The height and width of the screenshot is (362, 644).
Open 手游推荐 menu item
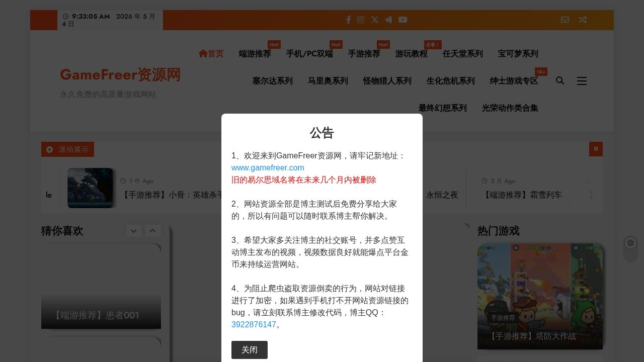pyautogui.click(x=364, y=54)
